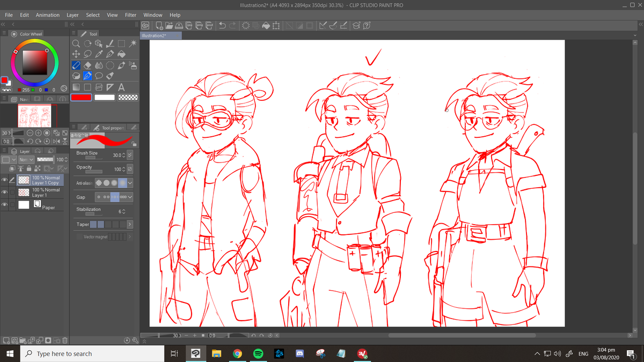Select the Layer 1 Copy layer row
The height and width of the screenshot is (362, 644).
tap(40, 180)
